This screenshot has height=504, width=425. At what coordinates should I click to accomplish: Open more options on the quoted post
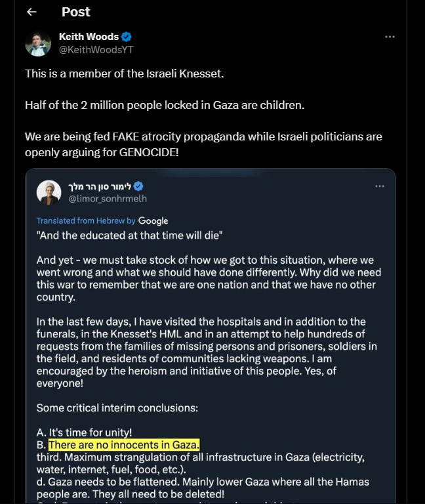(380, 186)
